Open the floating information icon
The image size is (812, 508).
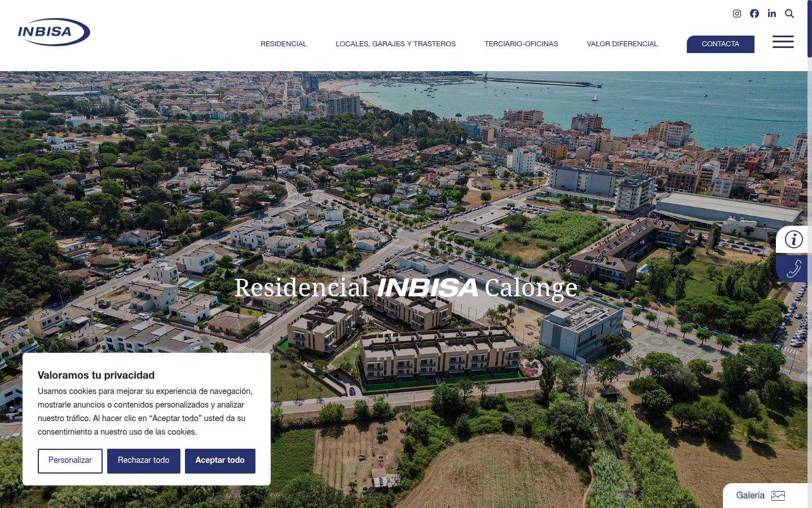pos(793,239)
